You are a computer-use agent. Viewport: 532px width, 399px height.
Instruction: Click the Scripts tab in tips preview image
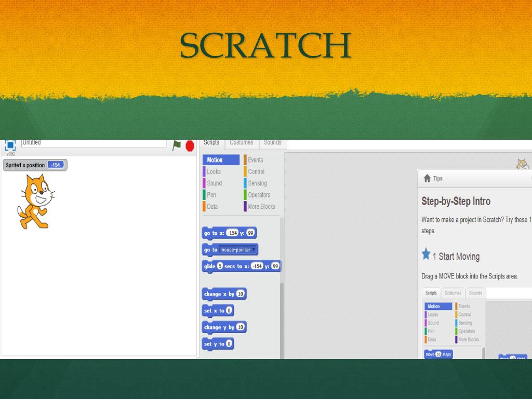pos(431,293)
